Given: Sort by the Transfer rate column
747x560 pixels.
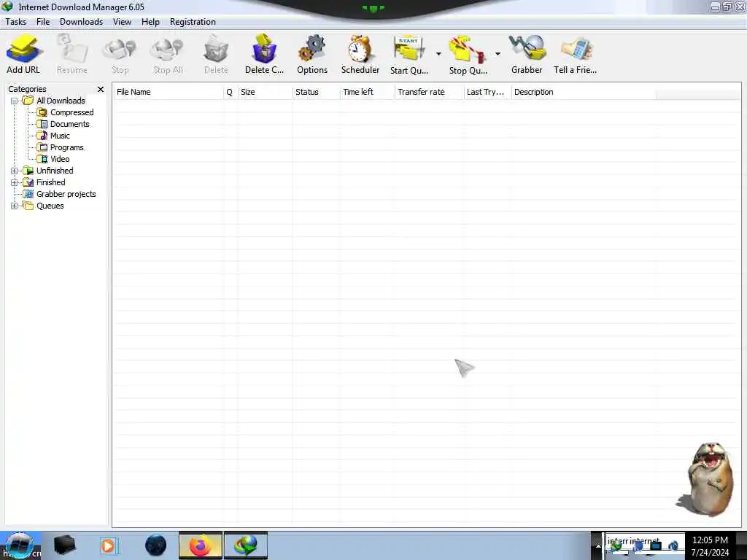Looking at the screenshot, I should 429,92.
